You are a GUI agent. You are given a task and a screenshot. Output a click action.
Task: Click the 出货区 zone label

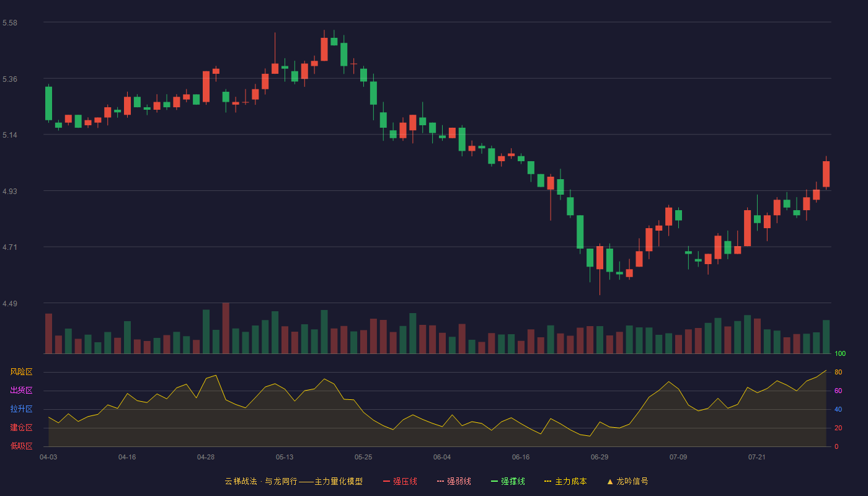[21, 391]
